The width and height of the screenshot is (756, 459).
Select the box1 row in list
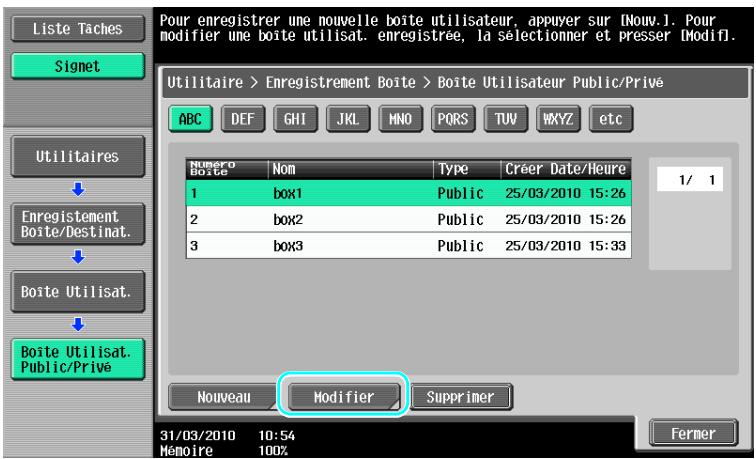tap(409, 193)
